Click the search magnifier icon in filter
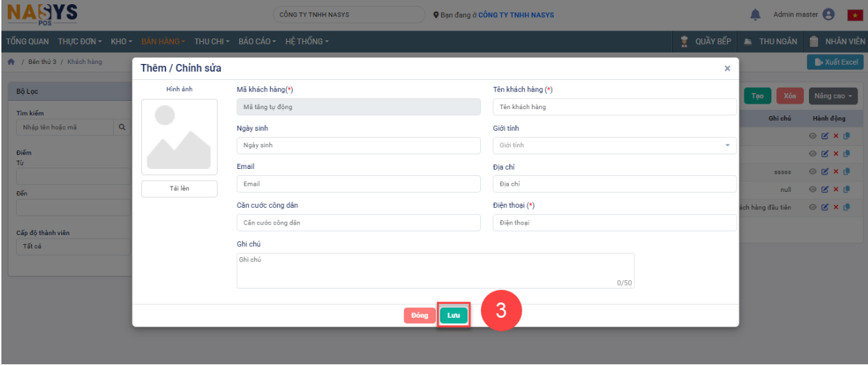The image size is (868, 365). (x=122, y=127)
